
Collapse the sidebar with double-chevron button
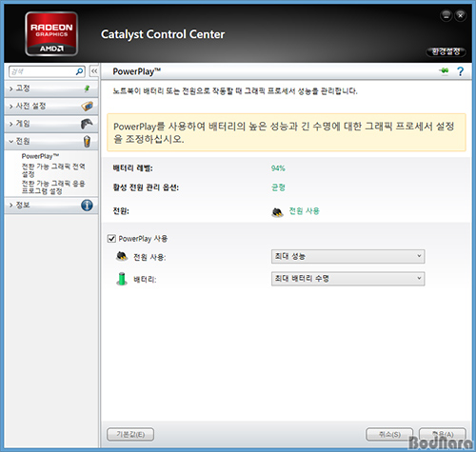[x=94, y=71]
